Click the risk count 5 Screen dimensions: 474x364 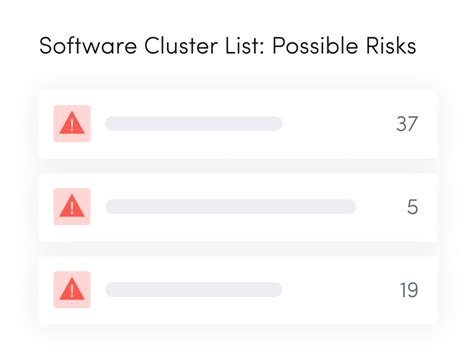click(412, 207)
